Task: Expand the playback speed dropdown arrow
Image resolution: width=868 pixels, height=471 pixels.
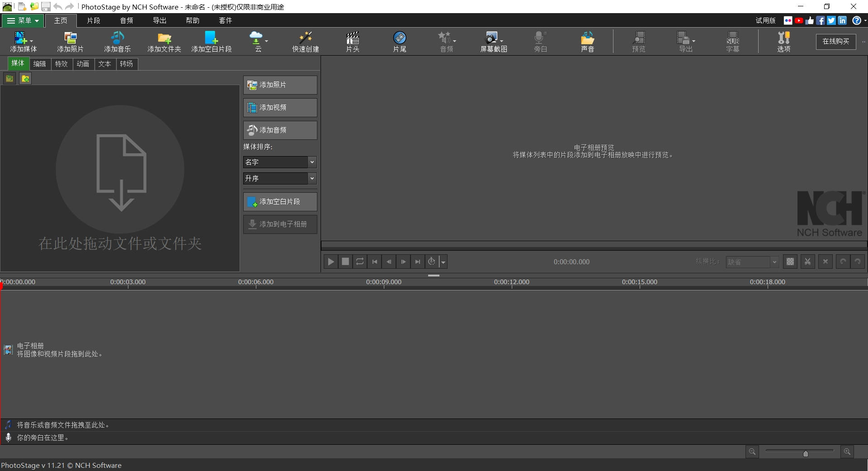Action: coord(443,262)
